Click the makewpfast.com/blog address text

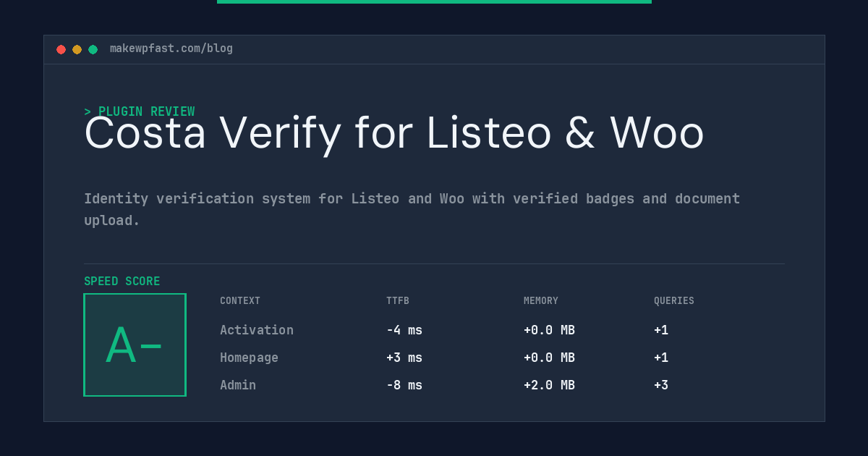tap(171, 48)
